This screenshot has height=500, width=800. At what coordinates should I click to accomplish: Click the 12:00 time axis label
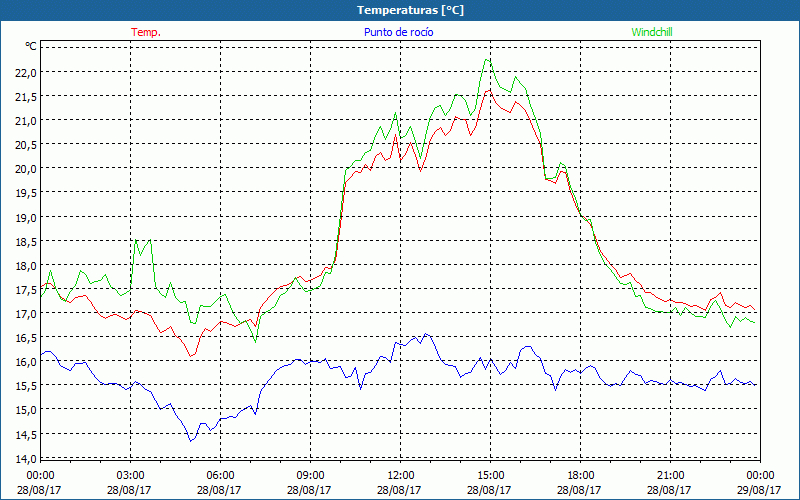(x=401, y=476)
